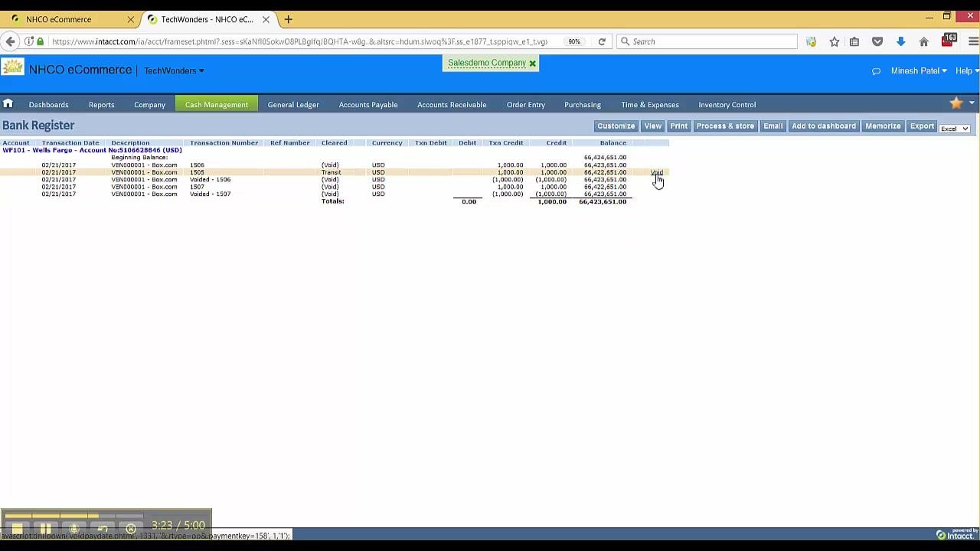Open the browser hamburger menu
Image resolution: width=980 pixels, height=551 pixels.
[x=973, y=41]
